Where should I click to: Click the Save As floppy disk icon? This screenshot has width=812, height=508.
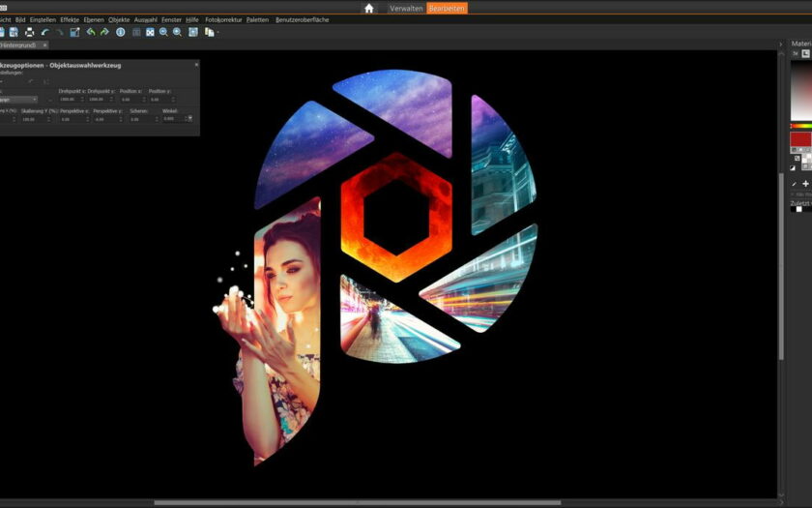(x=14, y=32)
